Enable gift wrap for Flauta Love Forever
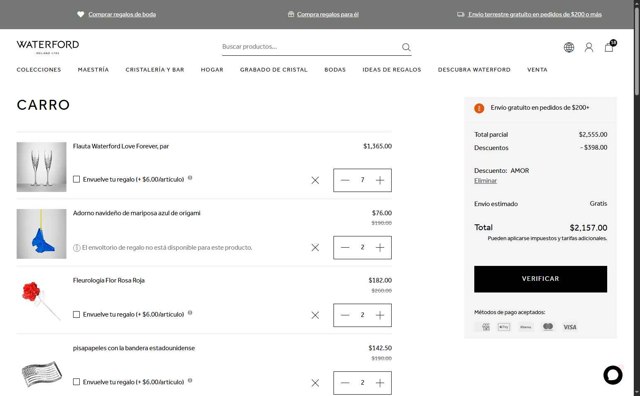Screen dimensions: 640x396 pos(76,179)
